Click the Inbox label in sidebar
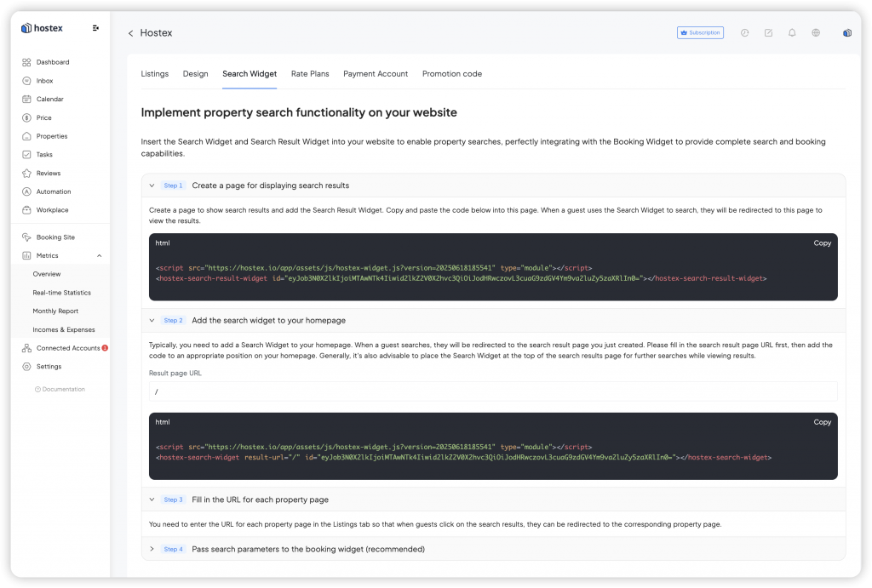 click(44, 81)
